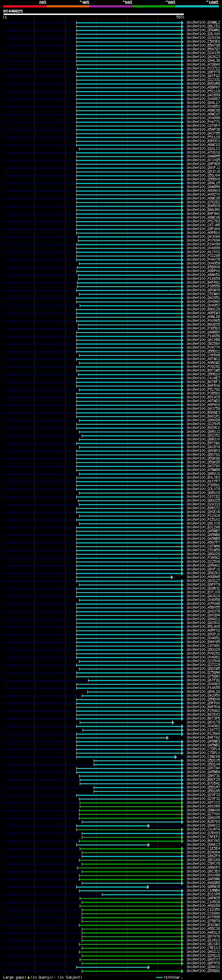Image resolution: width=222 pixels, height=980 pixels.
Task: Open hit UniRef100_C5H3E6
Action: coord(203,41)
